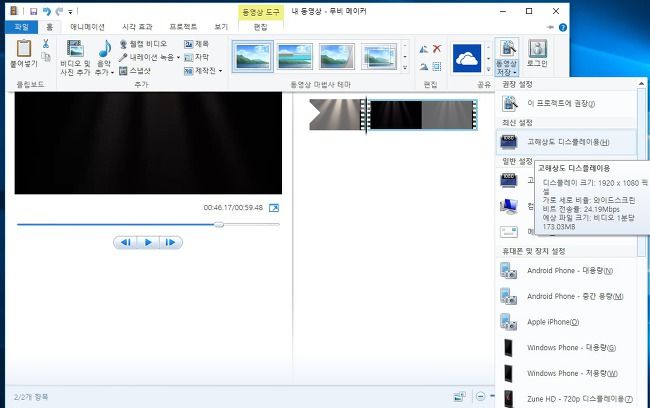Viewport: 650px width, 408px height.
Task: Click the Cut scissors icon
Action: (x=46, y=44)
